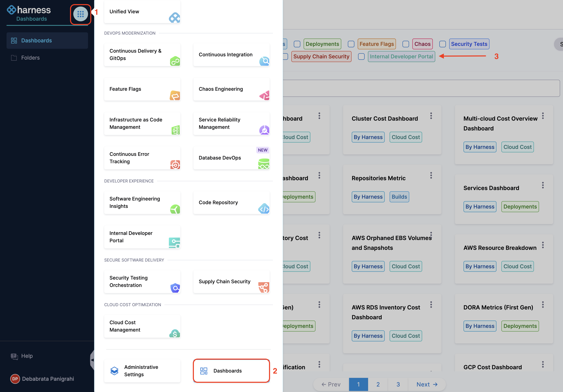Click the Administrative Settings icon
563x392 pixels.
click(114, 371)
